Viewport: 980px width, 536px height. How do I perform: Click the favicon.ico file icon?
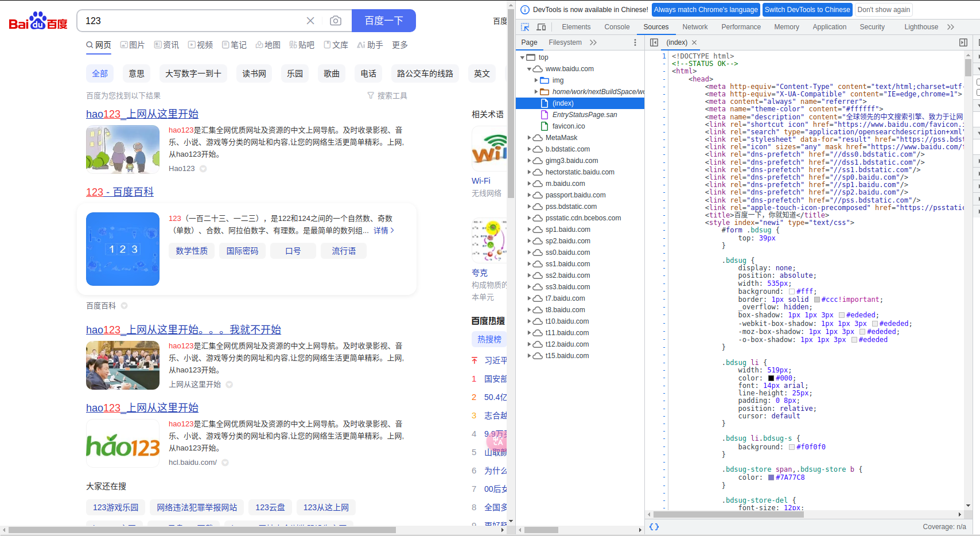545,126
